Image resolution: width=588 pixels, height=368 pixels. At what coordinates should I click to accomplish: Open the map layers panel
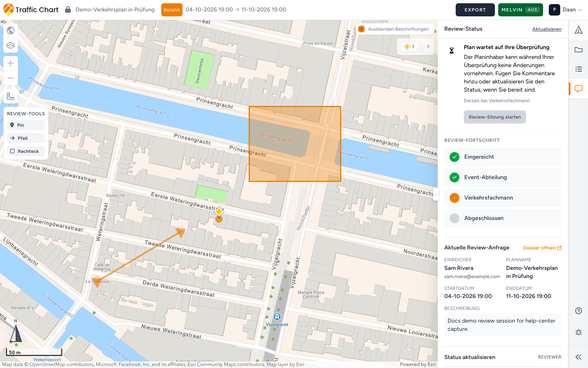click(11, 45)
